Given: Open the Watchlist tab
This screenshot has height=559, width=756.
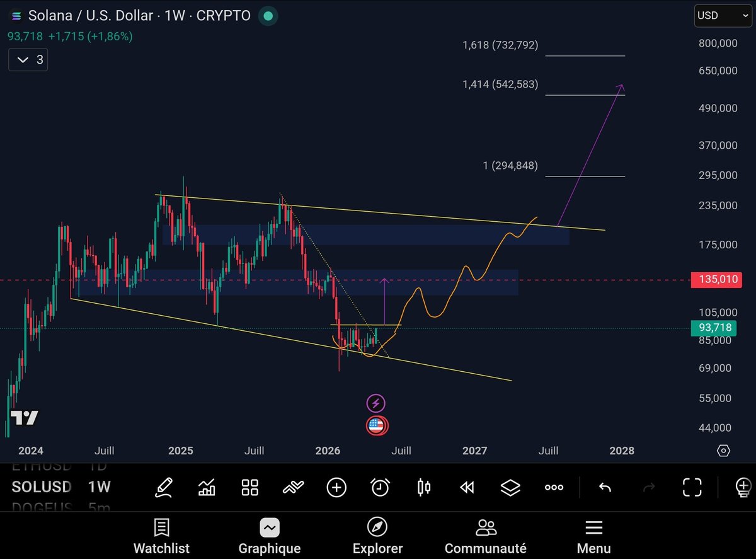Looking at the screenshot, I should click(161, 536).
